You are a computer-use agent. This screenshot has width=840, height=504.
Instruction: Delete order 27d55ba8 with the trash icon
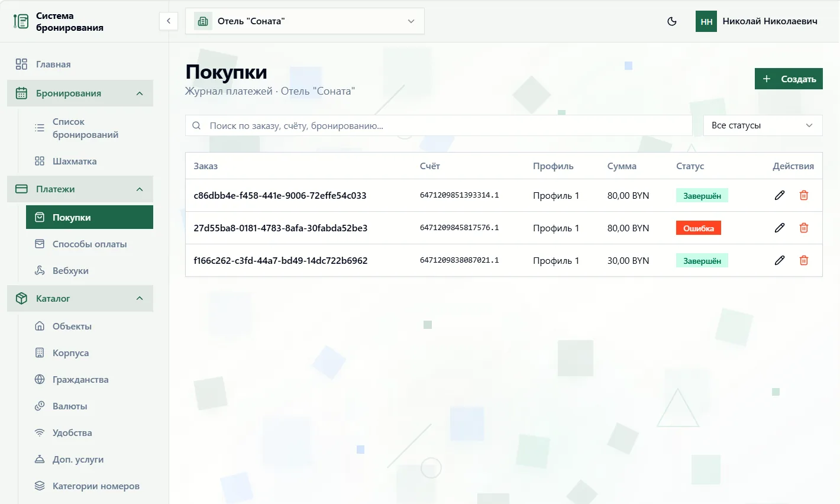pyautogui.click(x=804, y=228)
